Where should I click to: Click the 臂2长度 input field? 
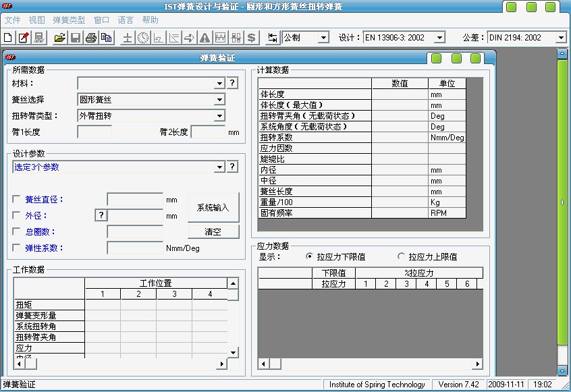coord(208,132)
